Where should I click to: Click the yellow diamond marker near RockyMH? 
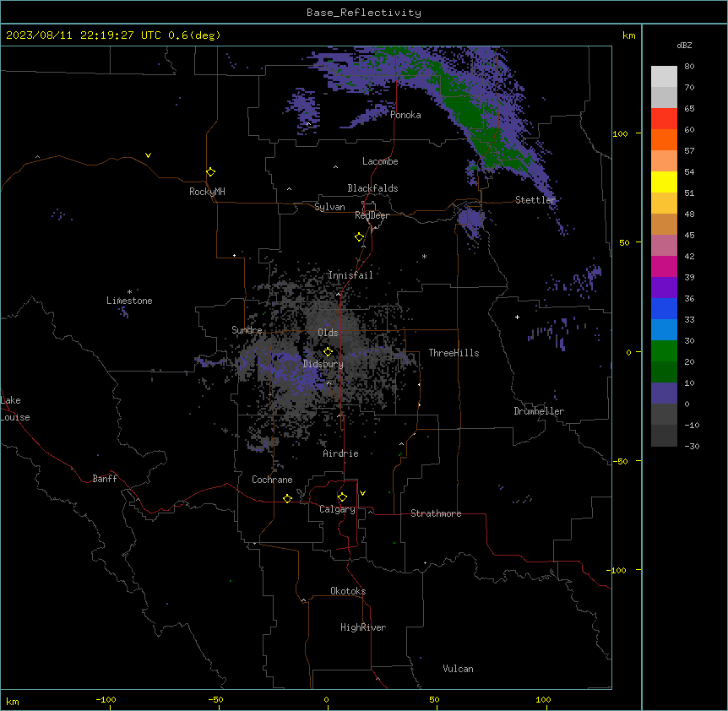coord(211,172)
